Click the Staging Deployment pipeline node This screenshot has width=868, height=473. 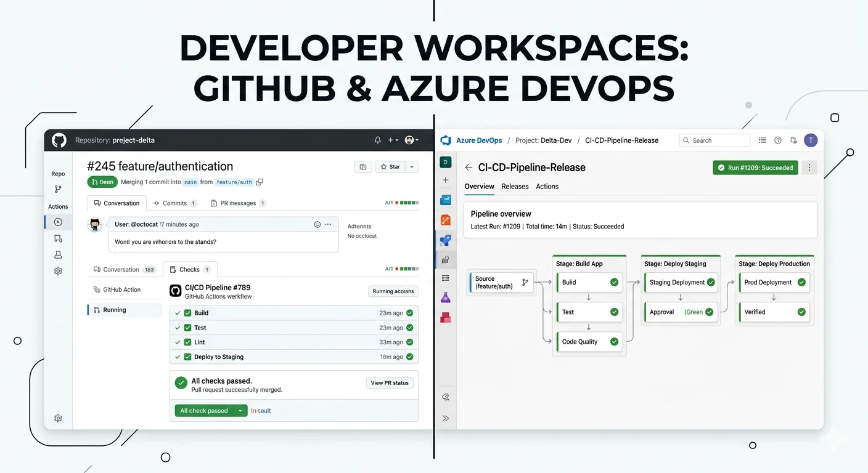tap(681, 283)
